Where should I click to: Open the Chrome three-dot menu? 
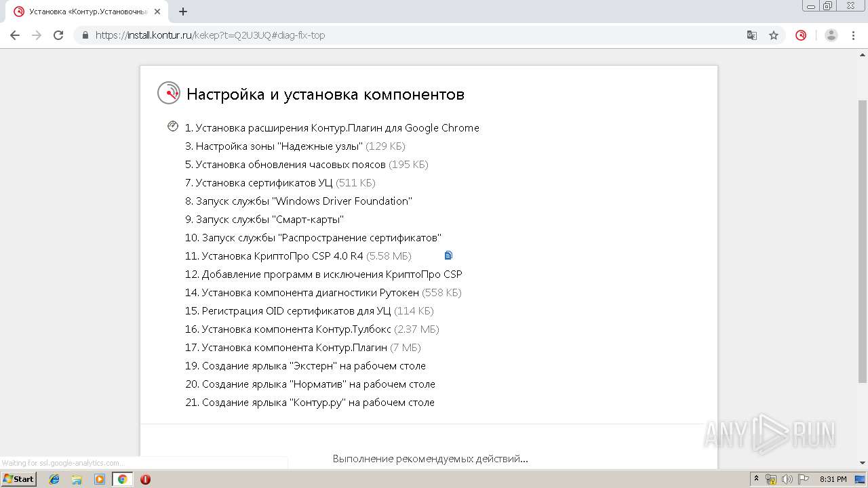coord(852,35)
